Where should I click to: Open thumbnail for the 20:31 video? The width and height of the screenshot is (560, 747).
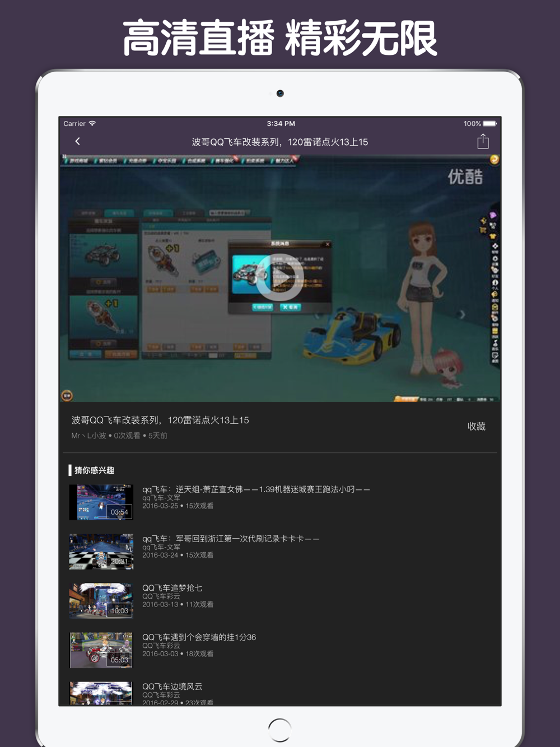click(x=101, y=552)
